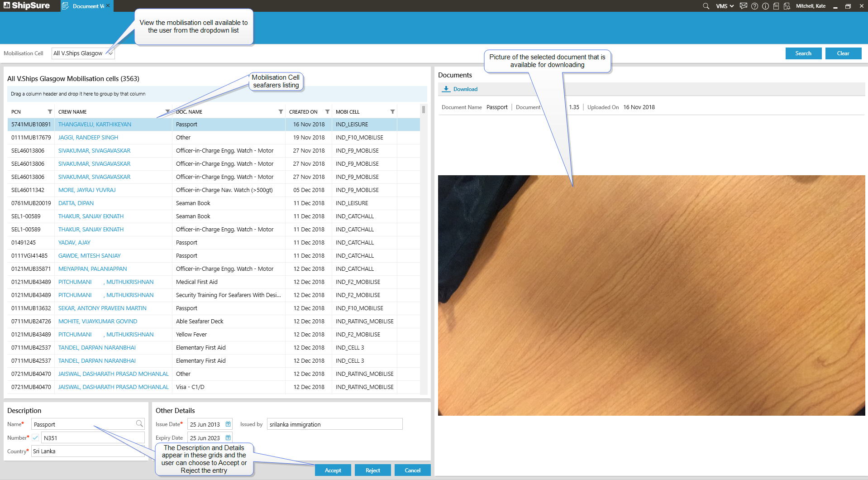This screenshot has height=480, width=868.
Task: Open the messages envelope icon
Action: coord(743,6)
